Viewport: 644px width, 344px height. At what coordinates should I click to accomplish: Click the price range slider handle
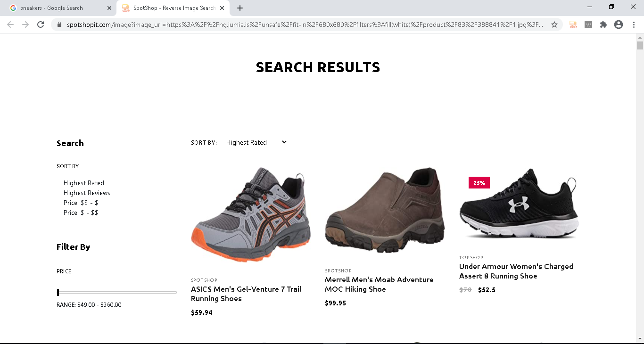58,292
